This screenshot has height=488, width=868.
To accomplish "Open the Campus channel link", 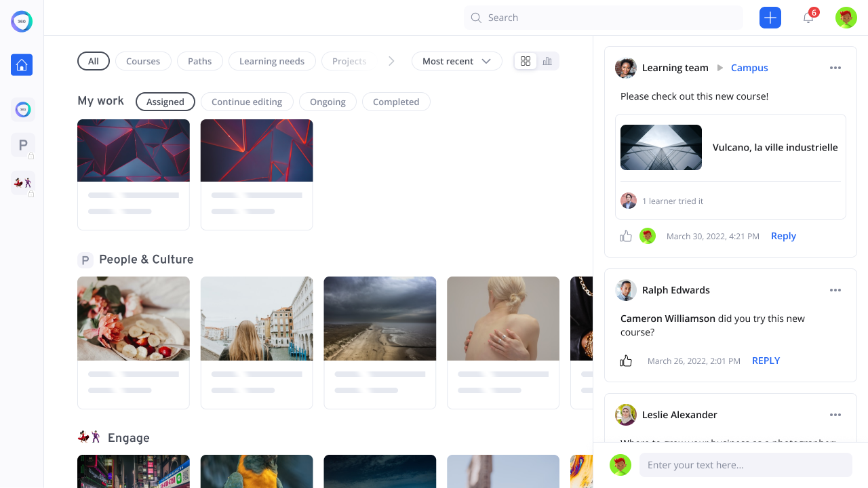I will coord(749,68).
